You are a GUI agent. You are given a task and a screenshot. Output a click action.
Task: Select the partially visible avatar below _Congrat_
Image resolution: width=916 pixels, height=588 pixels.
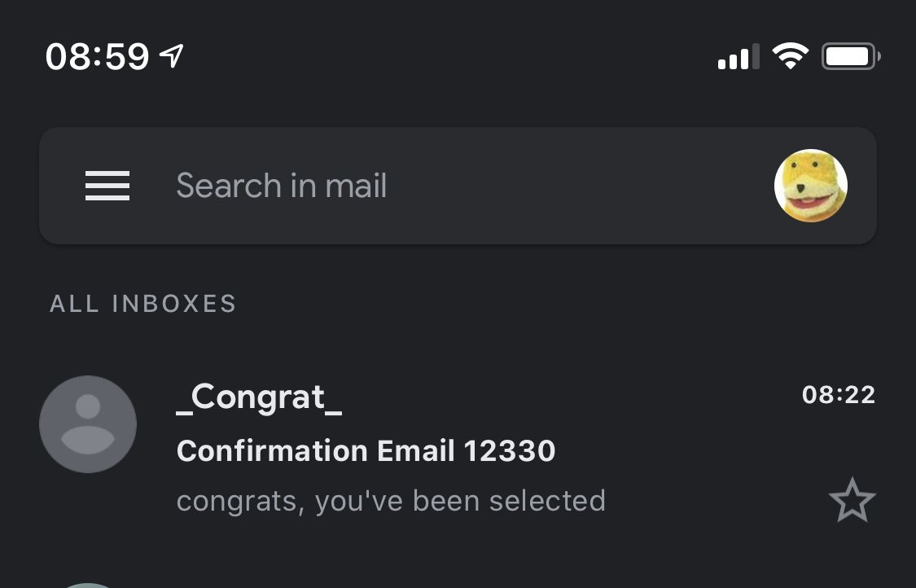click(88, 584)
